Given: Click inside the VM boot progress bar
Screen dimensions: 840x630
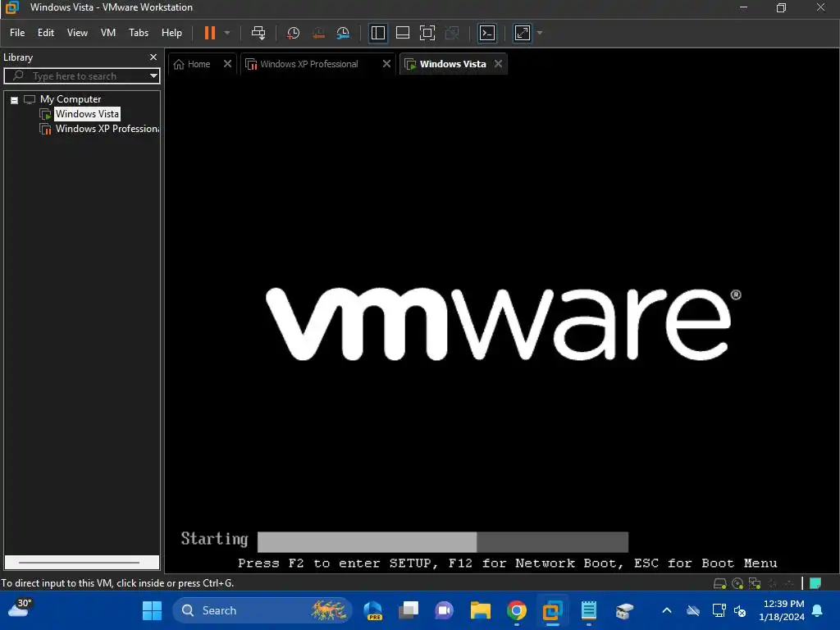Looking at the screenshot, I should (x=442, y=541).
